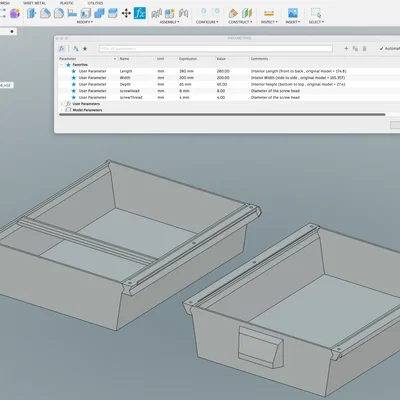Click the Comments column header
The height and width of the screenshot is (400, 400).
(259, 59)
